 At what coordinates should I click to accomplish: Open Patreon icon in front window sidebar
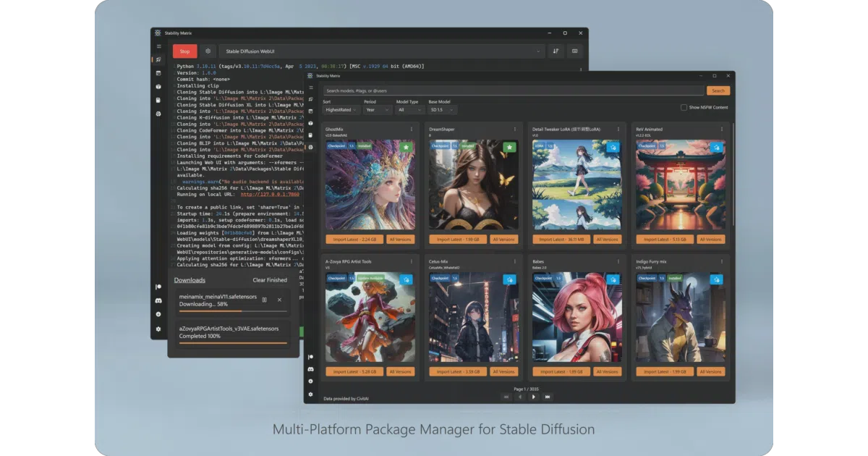pos(311,357)
